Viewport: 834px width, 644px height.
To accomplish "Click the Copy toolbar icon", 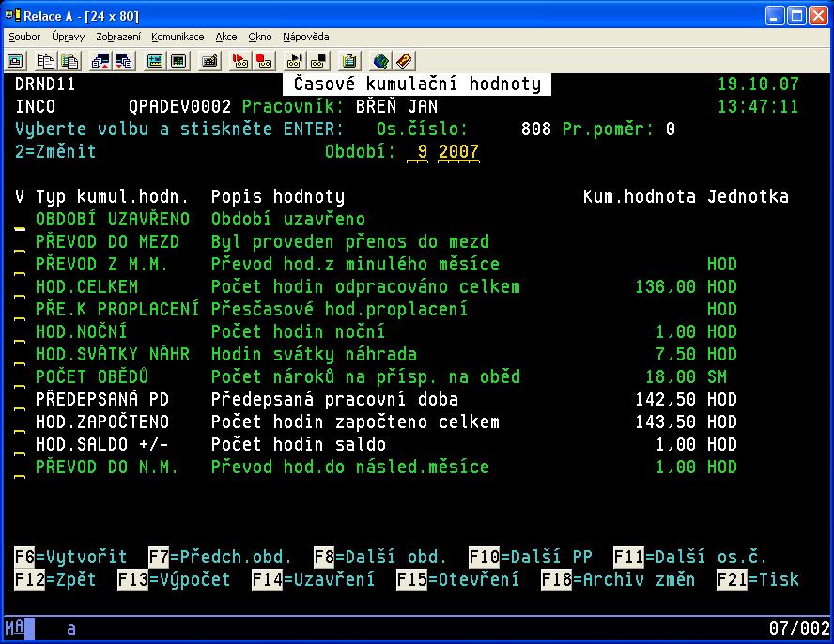I will 46,60.
